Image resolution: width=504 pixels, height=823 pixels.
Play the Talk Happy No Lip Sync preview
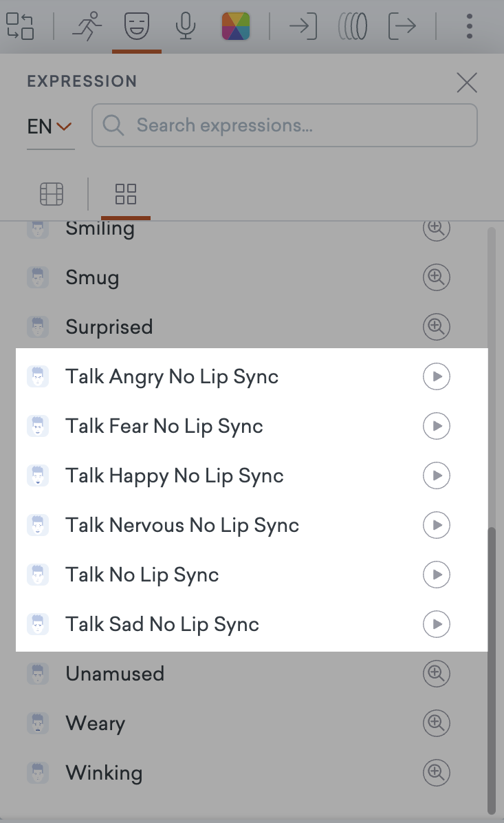click(436, 475)
